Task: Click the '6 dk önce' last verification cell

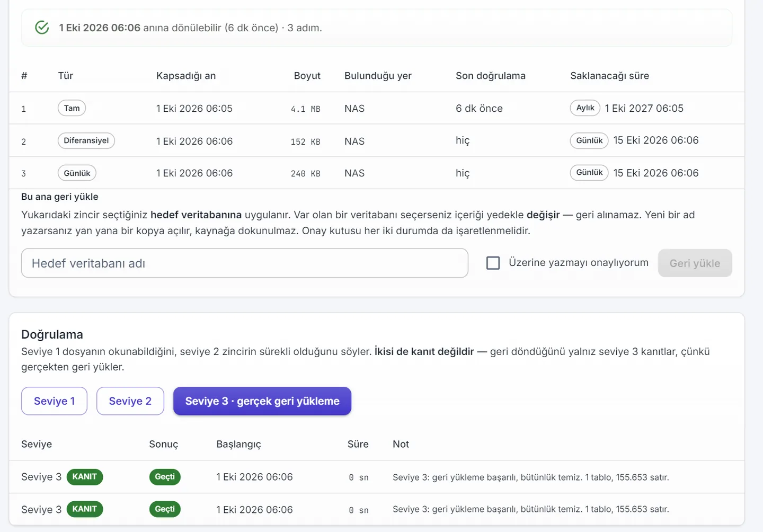Action: [479, 108]
